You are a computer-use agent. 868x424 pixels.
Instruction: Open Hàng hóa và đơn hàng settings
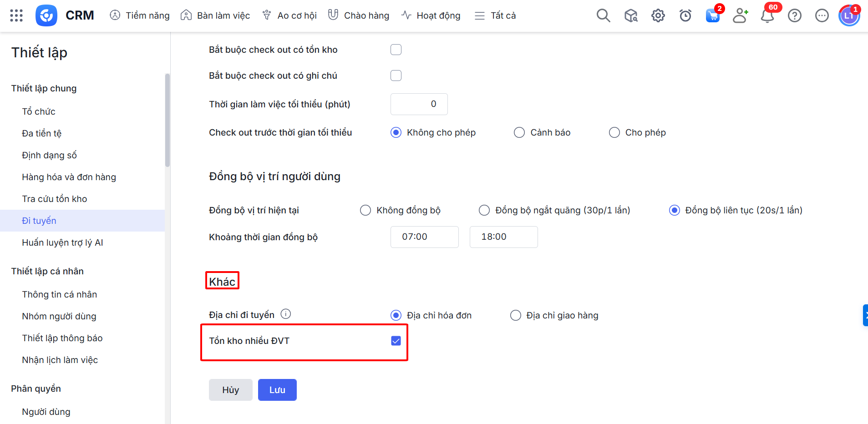[69, 177]
